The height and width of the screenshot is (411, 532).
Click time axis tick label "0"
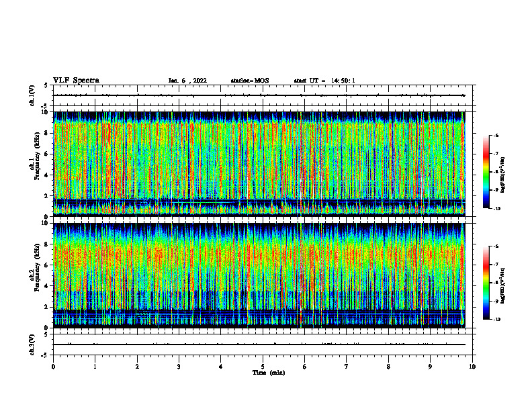pyautogui.click(x=53, y=367)
